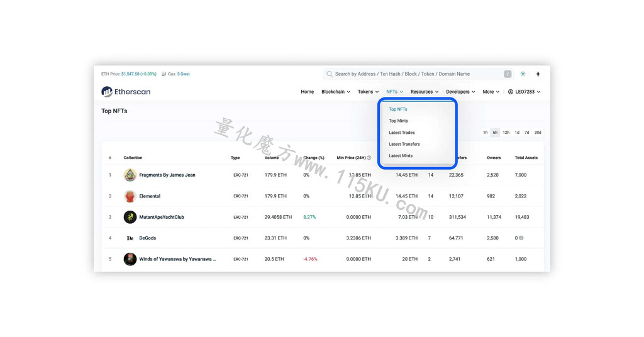Screen dimensions: 644x337
Task: Click the 5 Gwei gas link
Action: (x=184, y=74)
